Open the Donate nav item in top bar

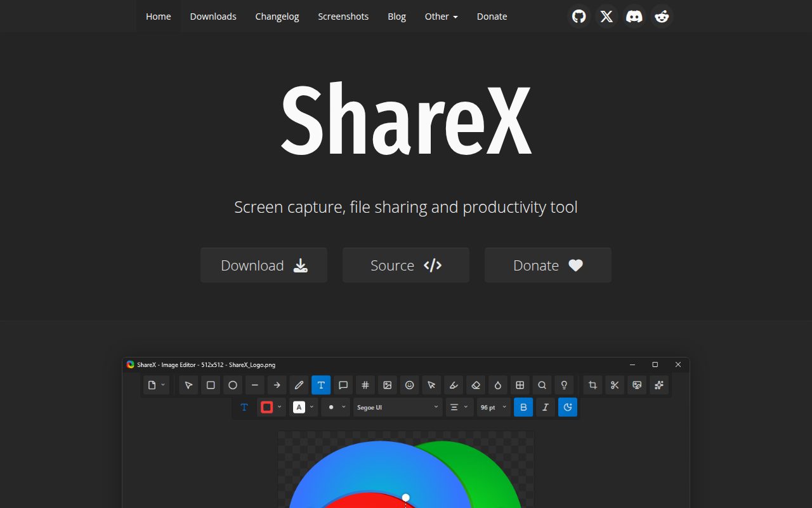coord(492,17)
